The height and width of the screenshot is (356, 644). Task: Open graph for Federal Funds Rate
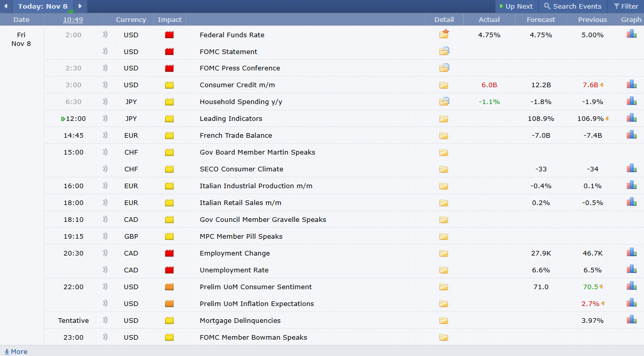coord(632,34)
